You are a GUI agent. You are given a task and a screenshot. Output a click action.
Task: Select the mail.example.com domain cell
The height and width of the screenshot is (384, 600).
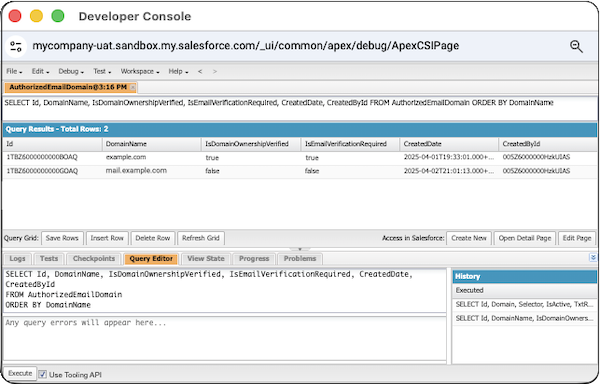[x=152, y=171]
